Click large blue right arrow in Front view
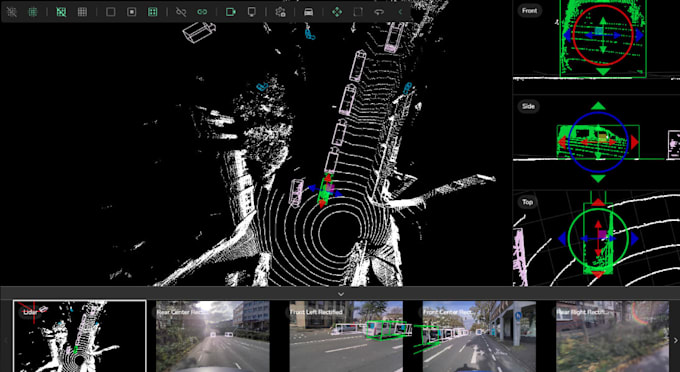The height and width of the screenshot is (372, 680). click(639, 35)
